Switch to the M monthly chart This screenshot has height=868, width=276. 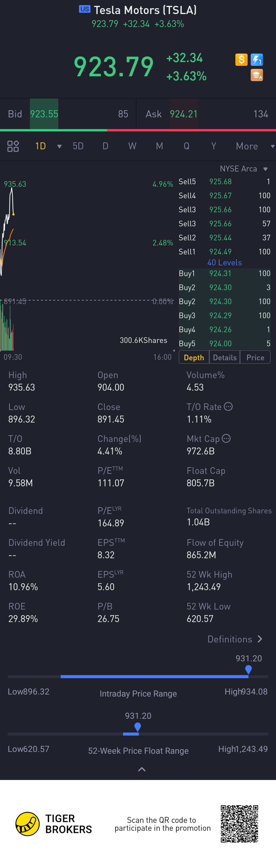click(x=159, y=146)
